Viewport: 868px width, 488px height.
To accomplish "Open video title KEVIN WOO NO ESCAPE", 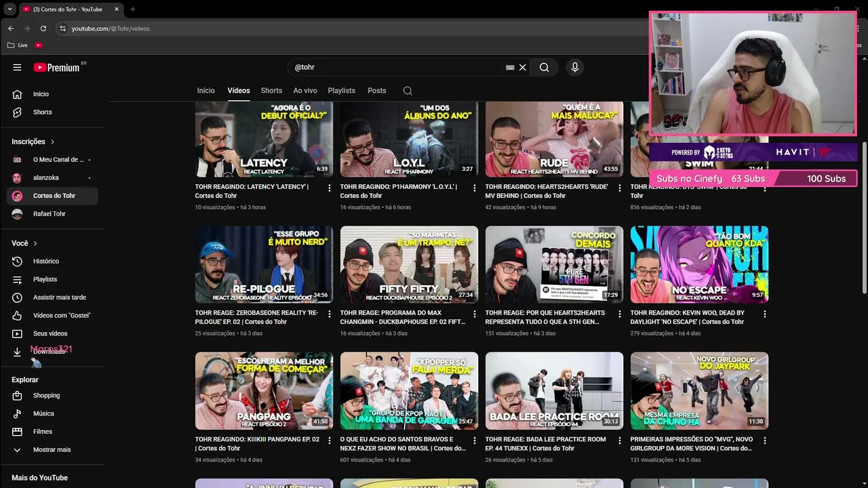I will pos(688,317).
